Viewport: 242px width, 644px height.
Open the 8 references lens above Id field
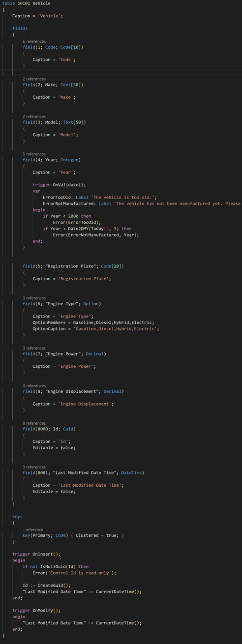pyautogui.click(x=34, y=423)
